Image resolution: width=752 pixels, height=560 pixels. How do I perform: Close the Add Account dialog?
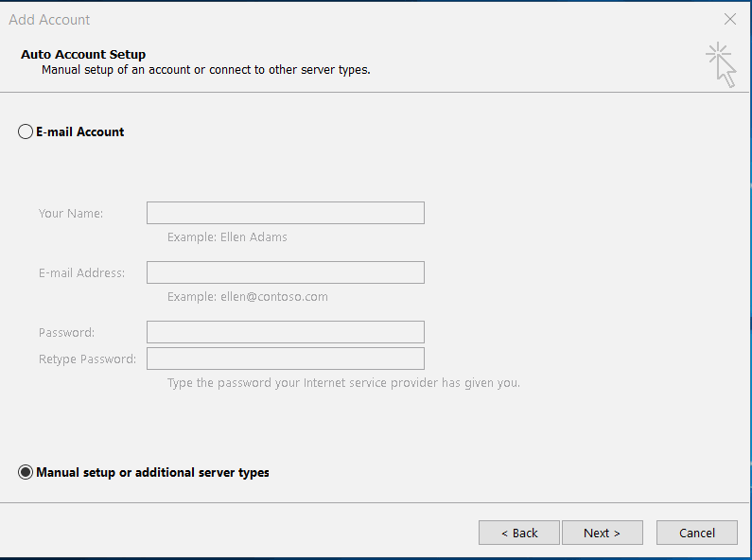(x=730, y=19)
